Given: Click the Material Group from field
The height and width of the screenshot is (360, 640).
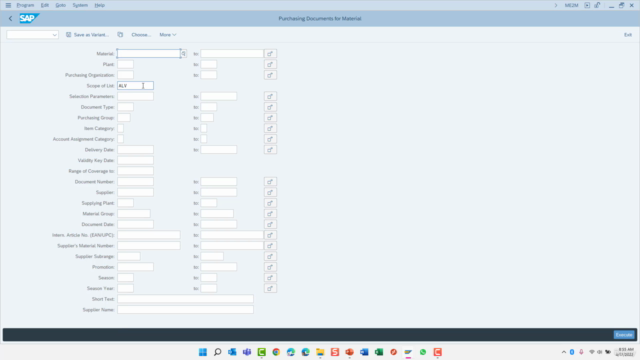Looking at the screenshot, I should pyautogui.click(x=134, y=213).
